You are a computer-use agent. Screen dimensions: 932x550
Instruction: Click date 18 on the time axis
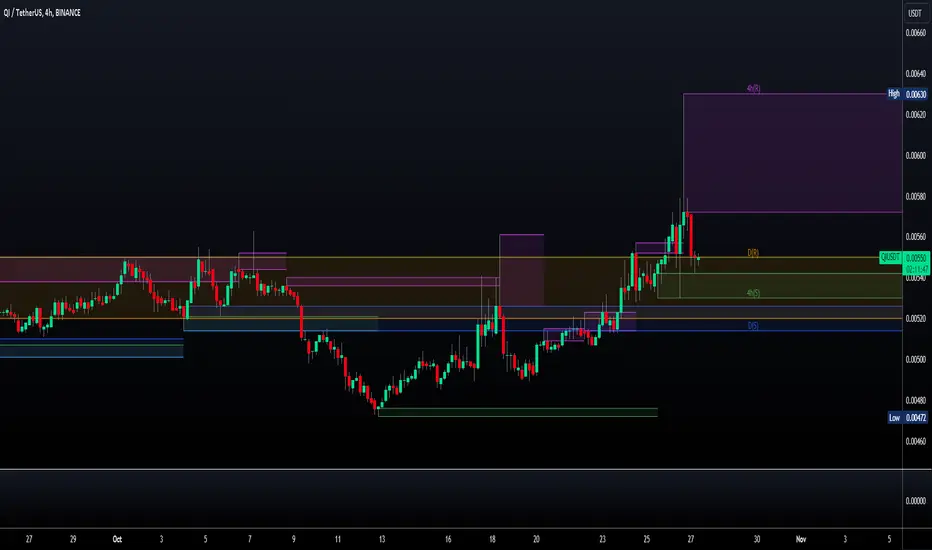pyautogui.click(x=492, y=539)
